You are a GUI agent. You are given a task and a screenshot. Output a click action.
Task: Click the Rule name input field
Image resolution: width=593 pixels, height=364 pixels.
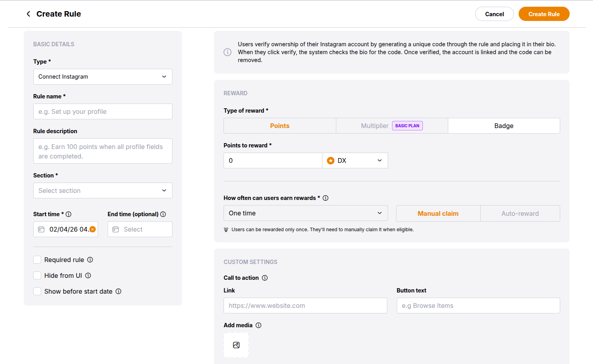click(102, 111)
